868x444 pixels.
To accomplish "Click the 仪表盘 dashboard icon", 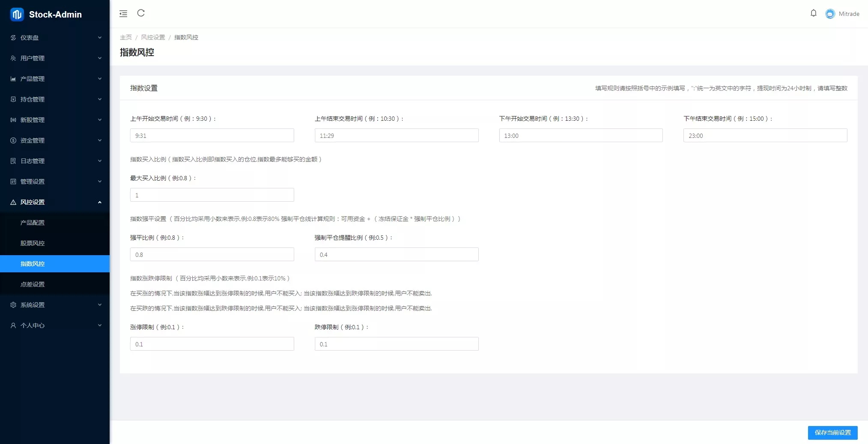I will click(x=13, y=38).
